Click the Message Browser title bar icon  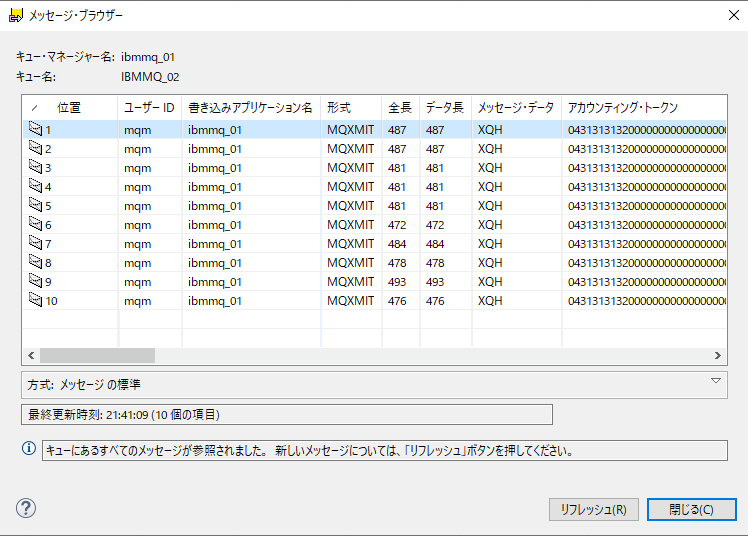click(x=16, y=15)
